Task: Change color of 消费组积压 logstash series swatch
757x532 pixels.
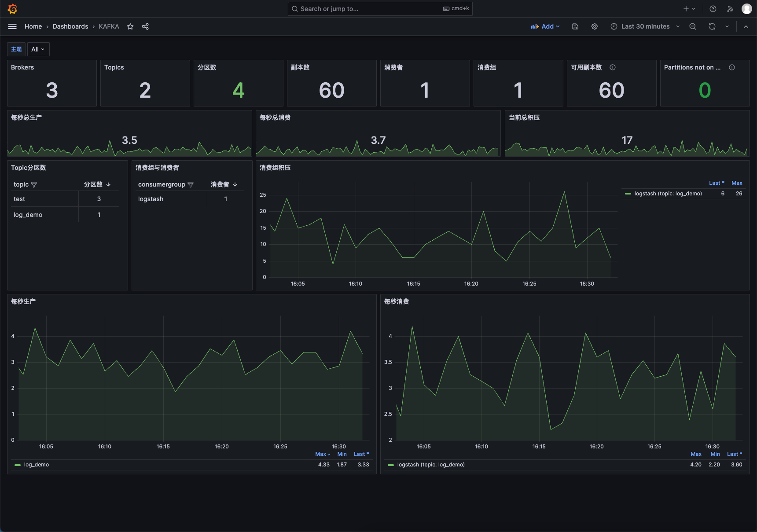Action: click(628, 194)
